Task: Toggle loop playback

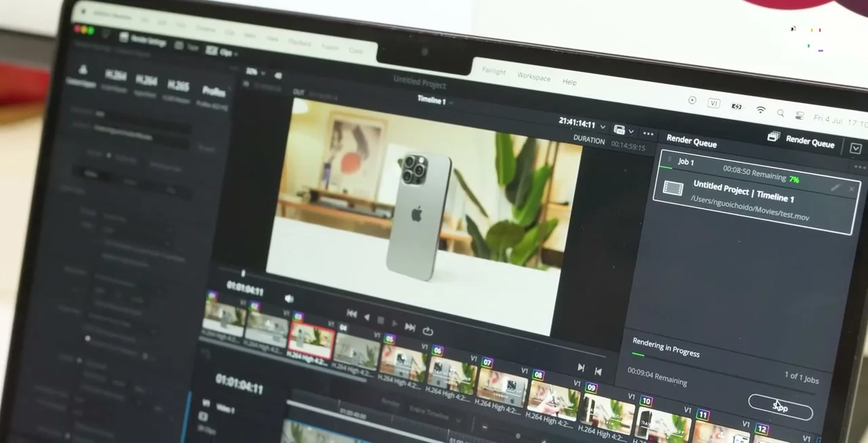Action: (x=427, y=331)
